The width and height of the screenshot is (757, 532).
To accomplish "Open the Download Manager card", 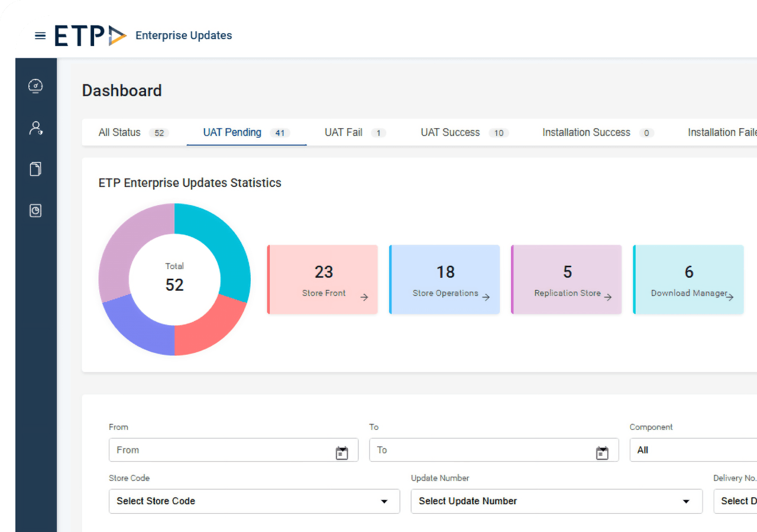I will pyautogui.click(x=688, y=280).
